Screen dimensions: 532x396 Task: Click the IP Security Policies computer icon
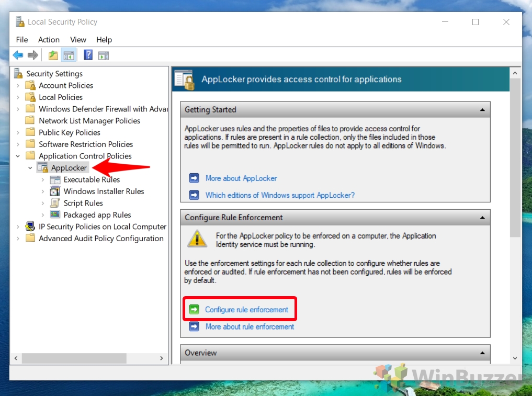[x=30, y=226]
